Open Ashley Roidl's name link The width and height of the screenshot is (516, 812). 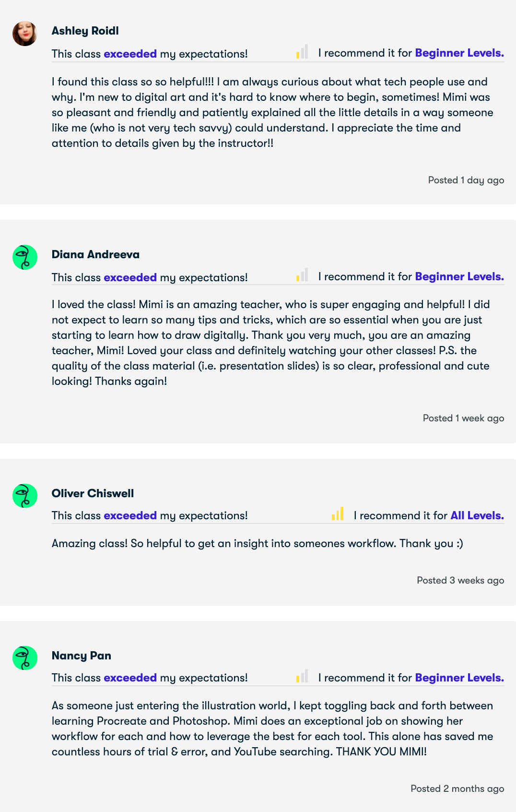[85, 31]
